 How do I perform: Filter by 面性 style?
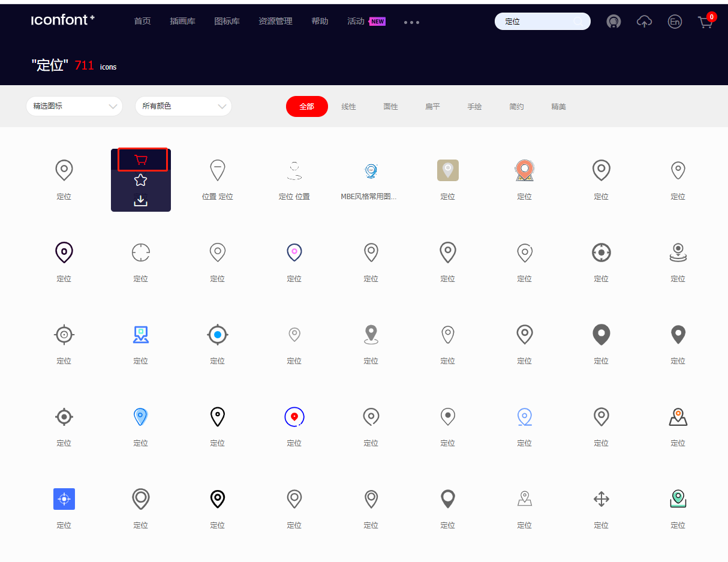pyautogui.click(x=390, y=107)
